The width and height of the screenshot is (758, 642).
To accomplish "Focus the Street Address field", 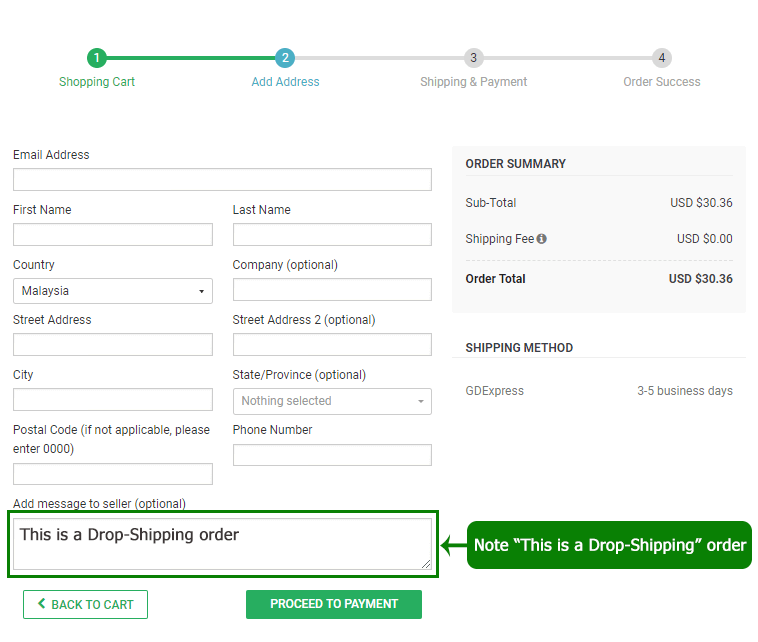I will click(x=113, y=345).
